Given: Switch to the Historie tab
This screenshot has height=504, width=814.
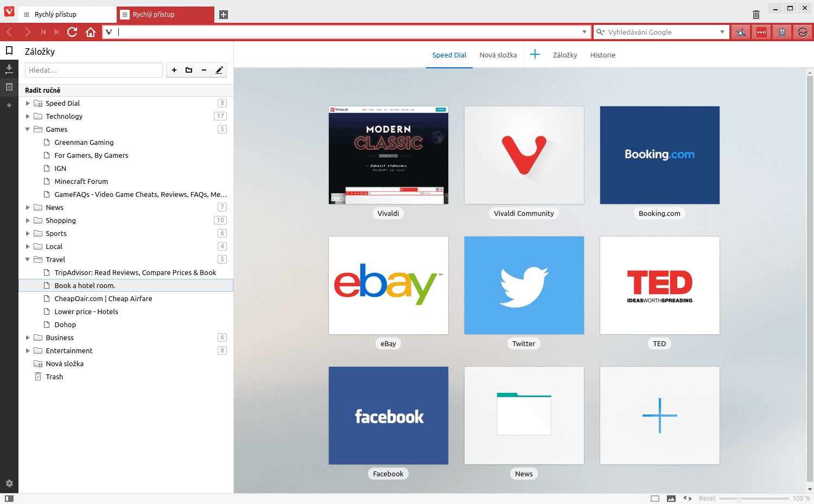Looking at the screenshot, I should tap(602, 55).
